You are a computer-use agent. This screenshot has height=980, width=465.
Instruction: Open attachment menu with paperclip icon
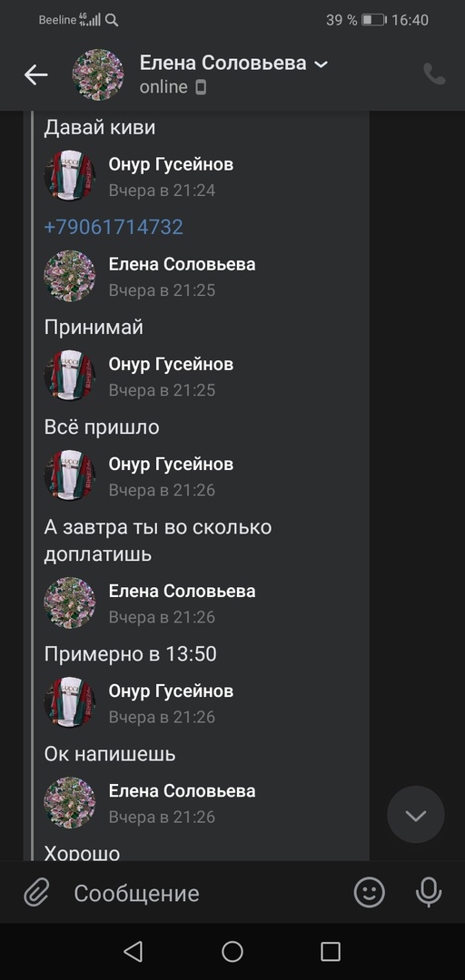tap(36, 893)
